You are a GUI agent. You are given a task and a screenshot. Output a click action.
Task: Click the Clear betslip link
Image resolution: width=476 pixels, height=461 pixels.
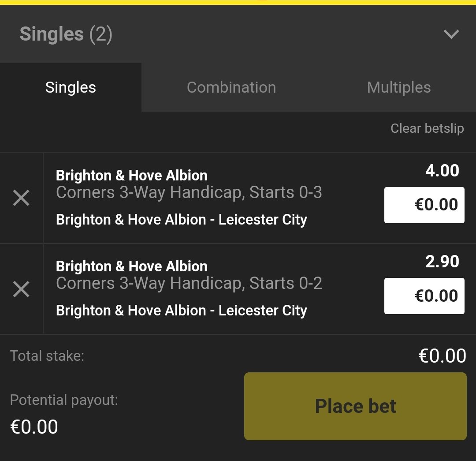[427, 128]
